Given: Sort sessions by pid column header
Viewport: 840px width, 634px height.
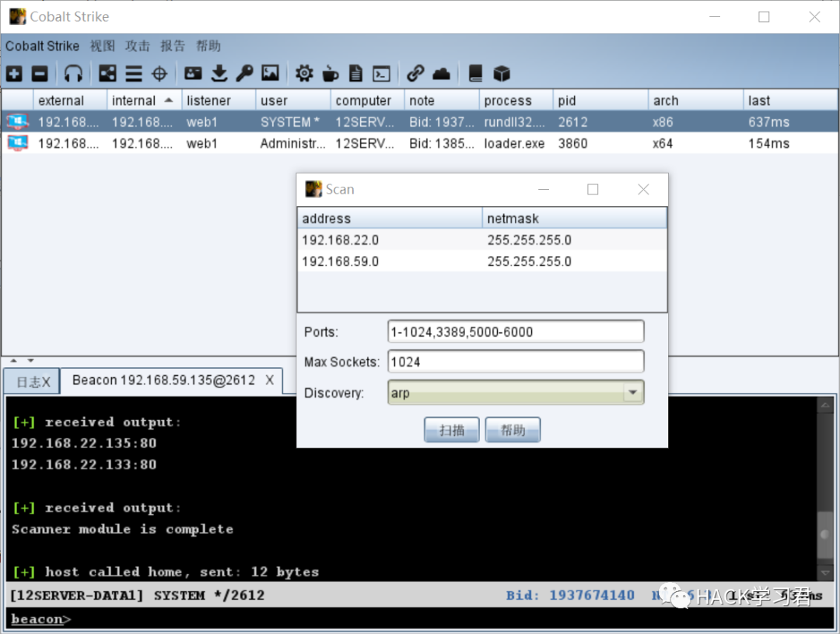Looking at the screenshot, I should pos(600,100).
